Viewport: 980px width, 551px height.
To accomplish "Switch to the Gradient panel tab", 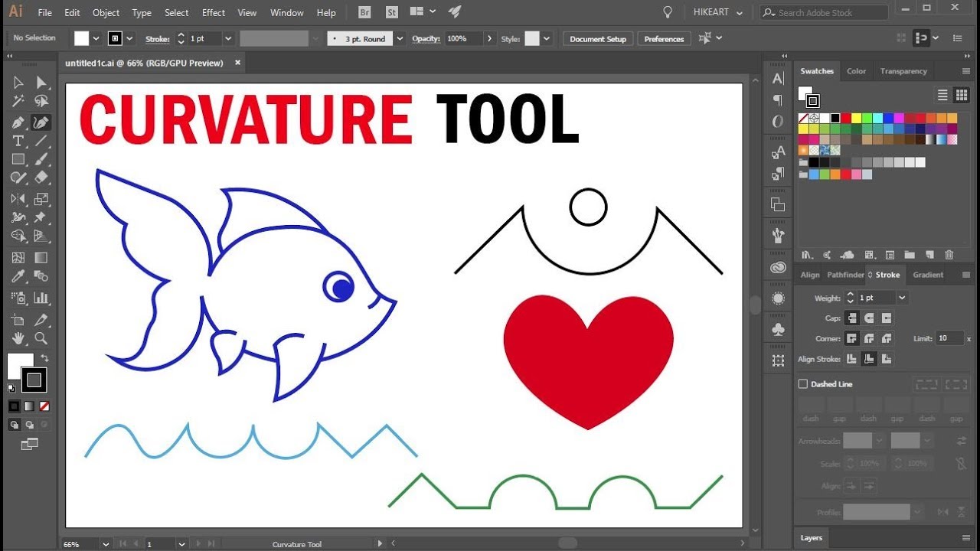I will click(x=928, y=275).
